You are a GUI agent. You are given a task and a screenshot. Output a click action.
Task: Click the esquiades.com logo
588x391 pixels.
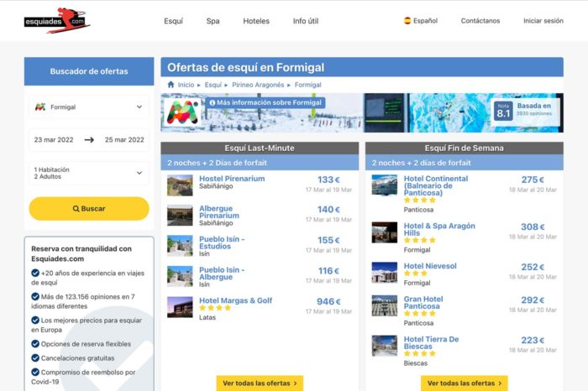click(57, 21)
